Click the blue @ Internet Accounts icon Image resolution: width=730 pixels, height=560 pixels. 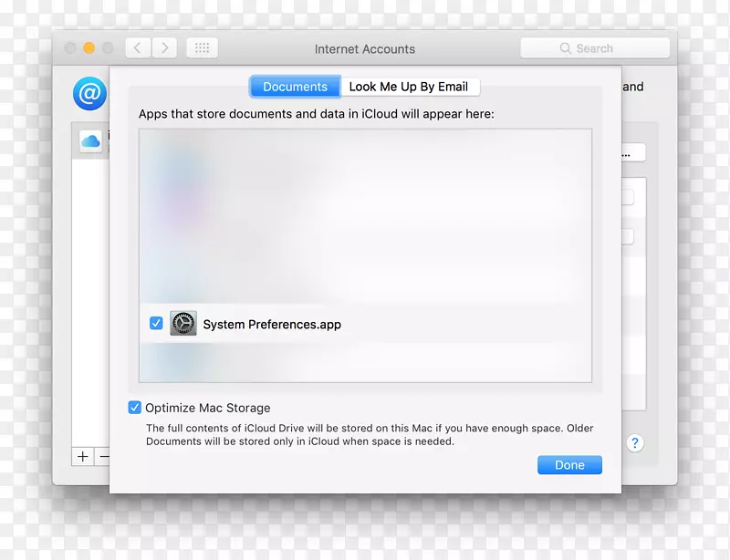coord(89,93)
